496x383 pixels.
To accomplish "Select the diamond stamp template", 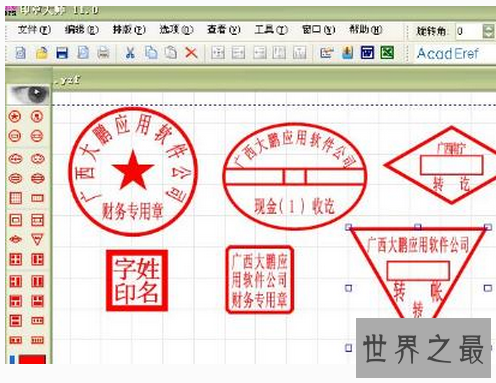I will point(15,239).
